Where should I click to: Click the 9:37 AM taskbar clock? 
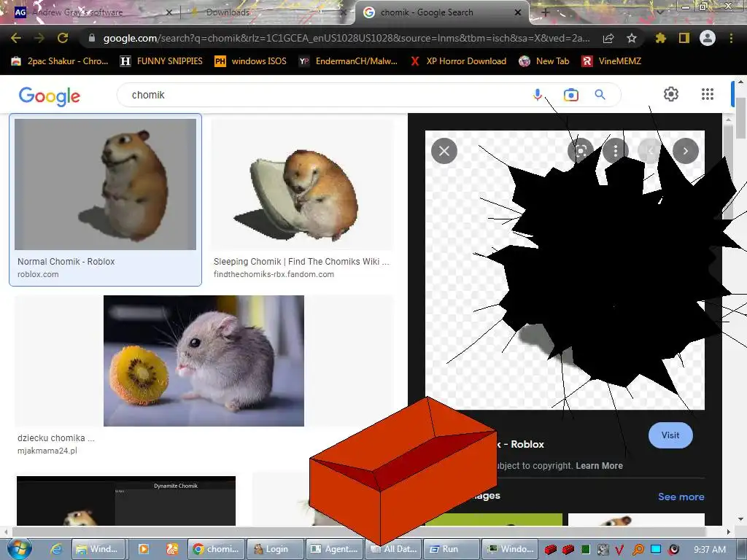pos(710,550)
